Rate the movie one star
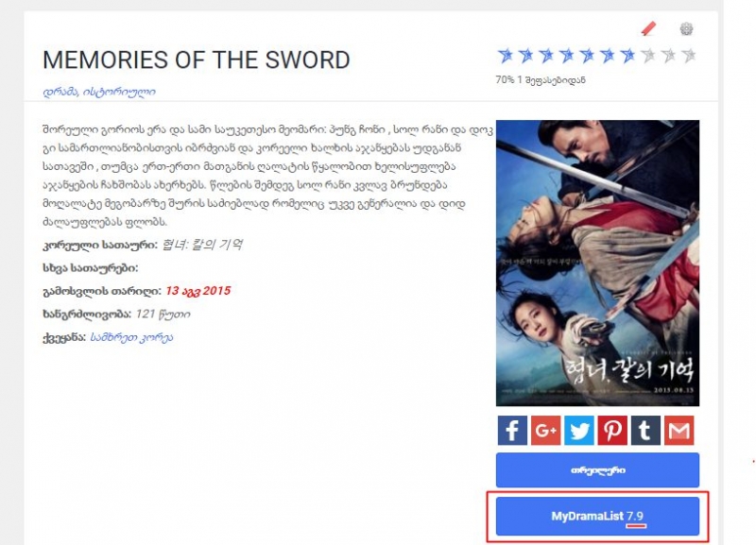The width and height of the screenshot is (756, 545). (x=506, y=56)
